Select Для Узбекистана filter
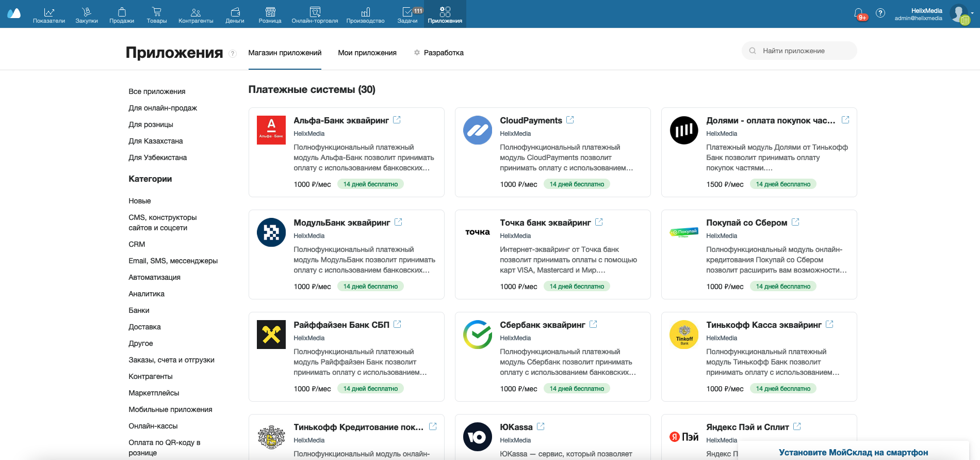 tap(158, 157)
